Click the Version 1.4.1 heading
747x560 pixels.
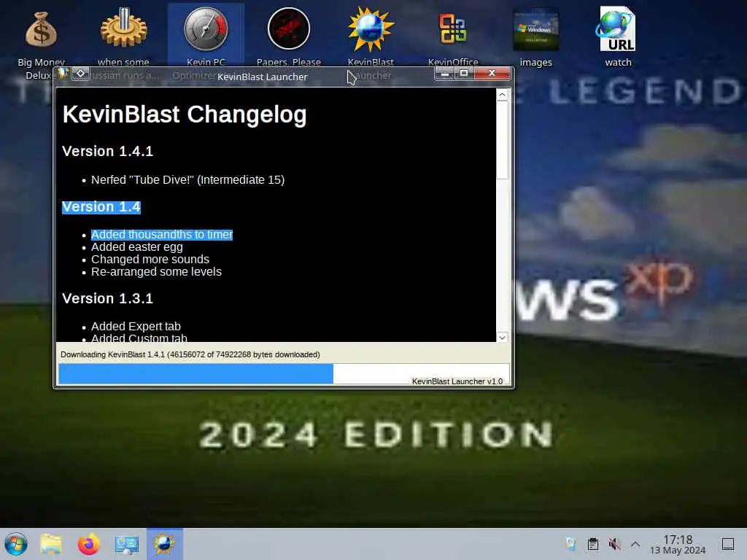point(108,152)
